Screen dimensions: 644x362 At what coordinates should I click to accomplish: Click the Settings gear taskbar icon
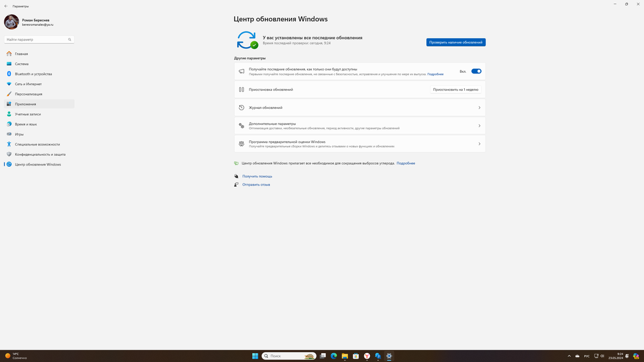[x=389, y=356]
